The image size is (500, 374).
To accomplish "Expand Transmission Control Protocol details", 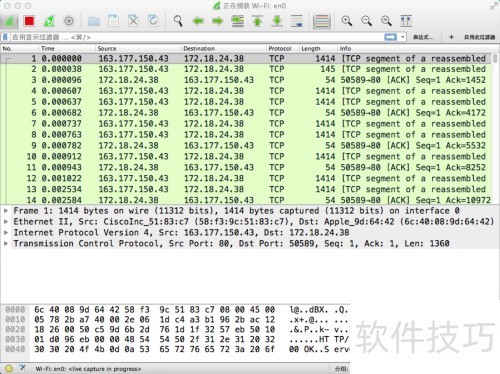I will tap(6, 244).
